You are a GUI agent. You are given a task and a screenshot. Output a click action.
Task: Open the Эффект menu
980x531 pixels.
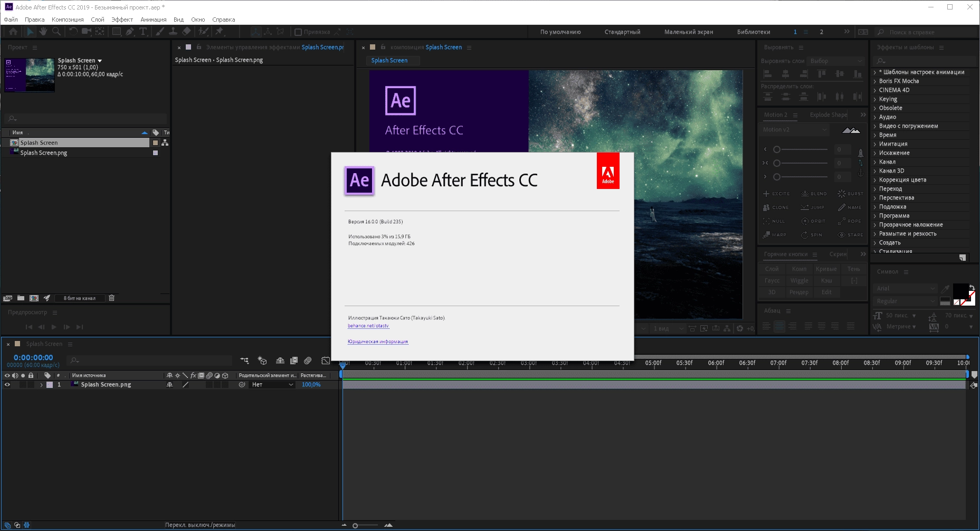pyautogui.click(x=122, y=20)
